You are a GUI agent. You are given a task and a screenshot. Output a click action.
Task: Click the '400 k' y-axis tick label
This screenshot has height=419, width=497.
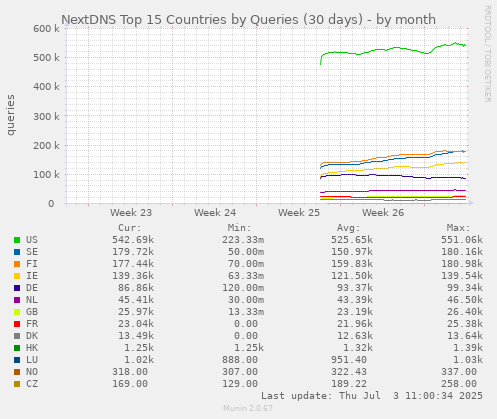[x=46, y=87]
